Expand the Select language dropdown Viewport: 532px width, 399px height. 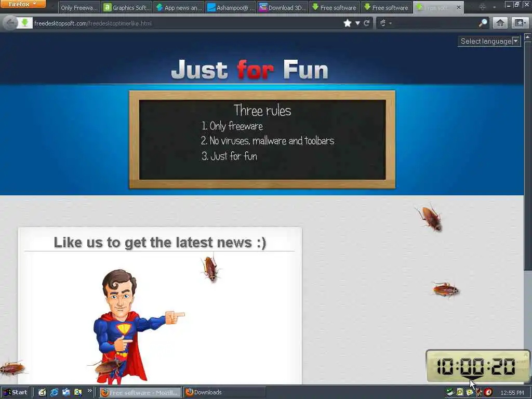coord(489,41)
